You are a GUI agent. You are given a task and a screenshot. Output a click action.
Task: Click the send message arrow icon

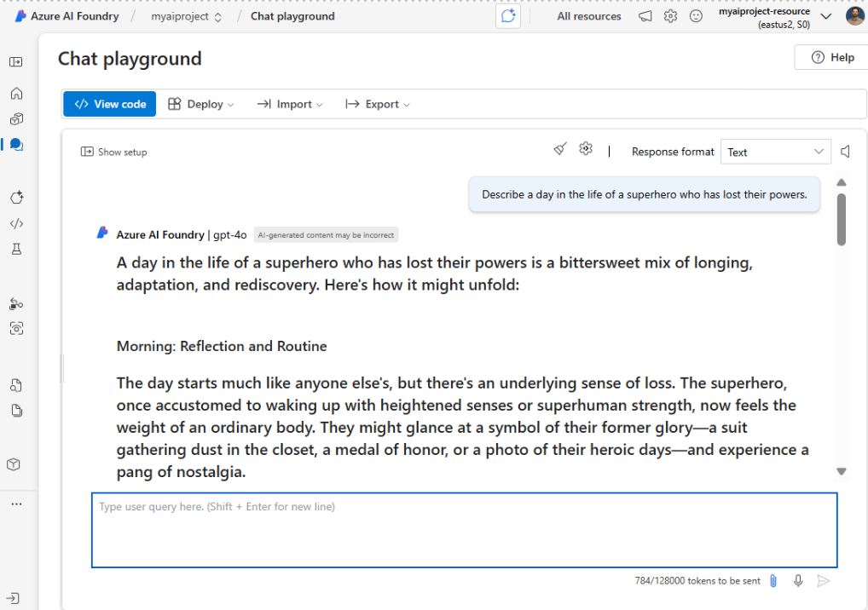tap(823, 581)
